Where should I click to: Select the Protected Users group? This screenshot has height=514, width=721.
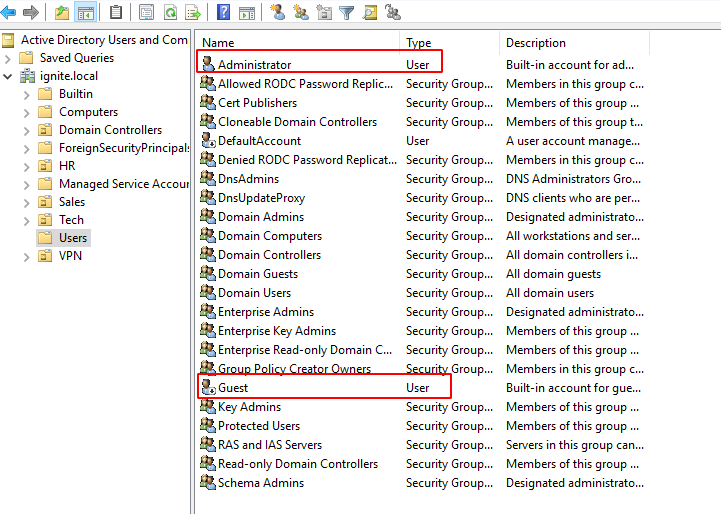259,425
